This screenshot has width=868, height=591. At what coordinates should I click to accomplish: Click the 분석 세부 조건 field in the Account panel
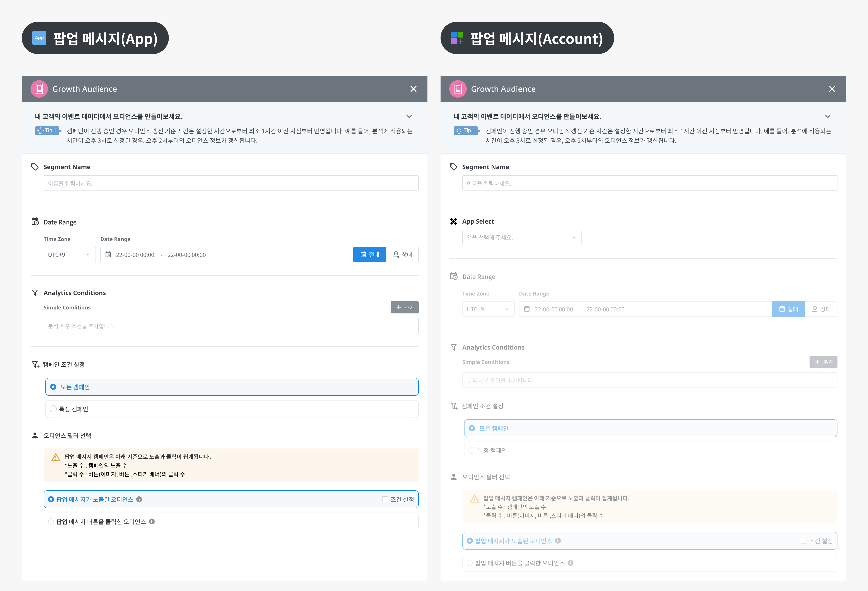coord(649,380)
